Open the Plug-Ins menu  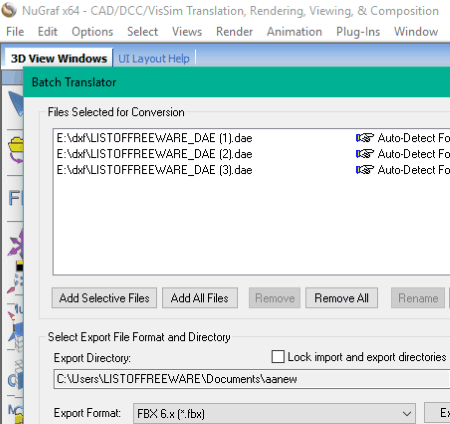tap(358, 32)
